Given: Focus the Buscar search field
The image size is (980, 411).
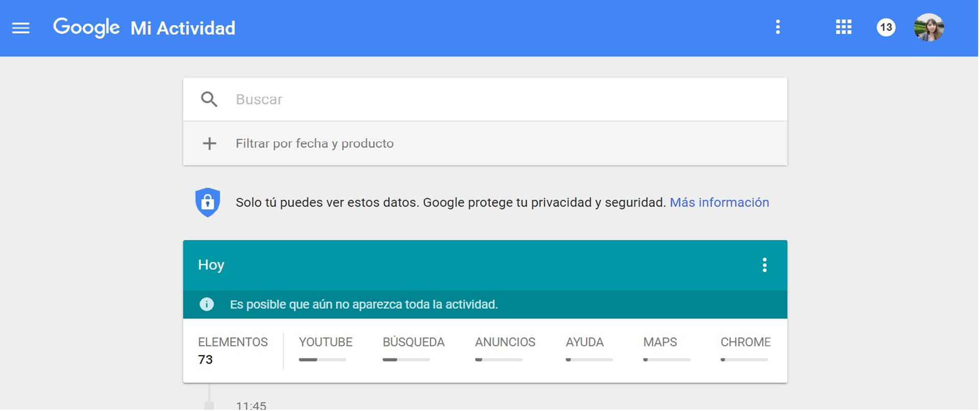Looking at the screenshot, I should pos(485,99).
